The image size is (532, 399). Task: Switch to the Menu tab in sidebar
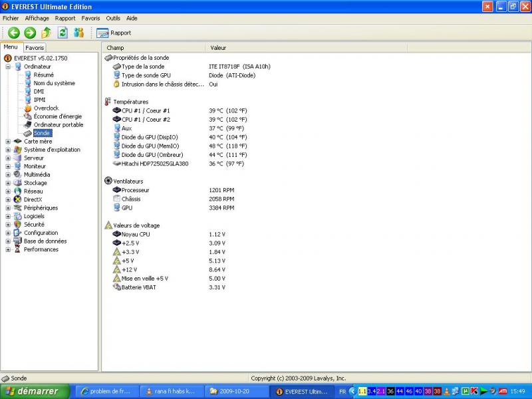(x=11, y=47)
